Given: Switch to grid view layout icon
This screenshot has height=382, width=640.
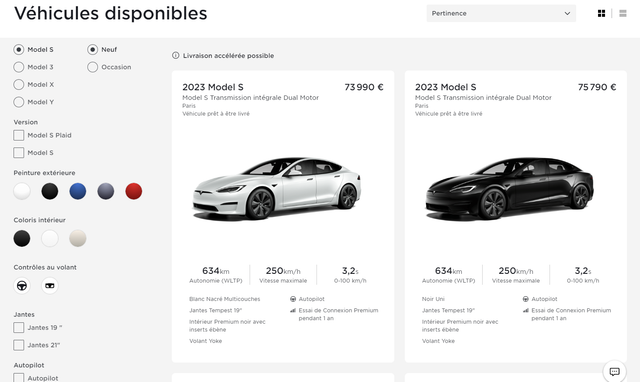Looking at the screenshot, I should click(x=601, y=13).
